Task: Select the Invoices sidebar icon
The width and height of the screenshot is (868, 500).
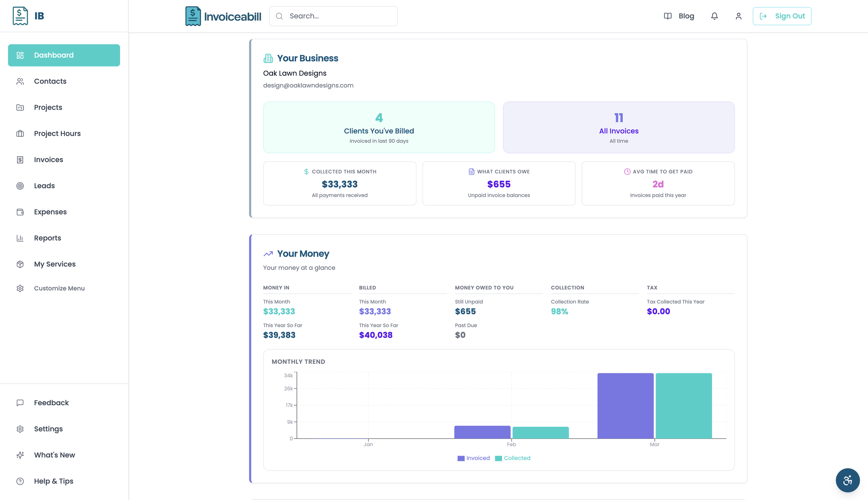Action: click(20, 159)
